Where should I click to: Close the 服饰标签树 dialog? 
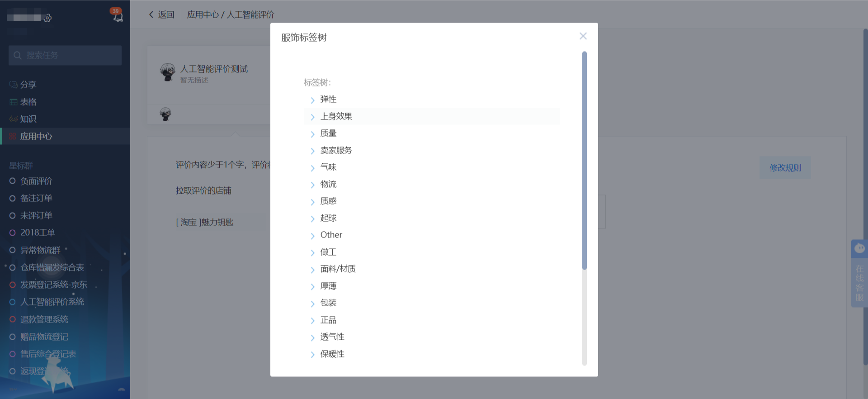(x=583, y=36)
